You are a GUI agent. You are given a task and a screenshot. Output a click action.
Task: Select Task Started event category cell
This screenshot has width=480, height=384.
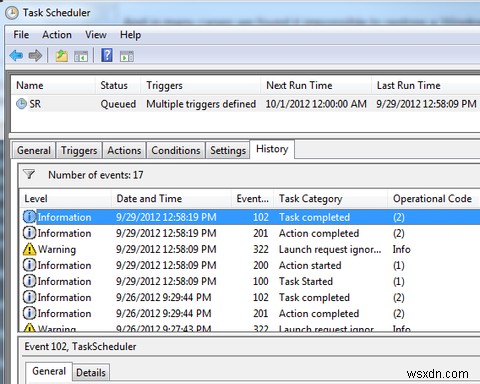click(306, 281)
